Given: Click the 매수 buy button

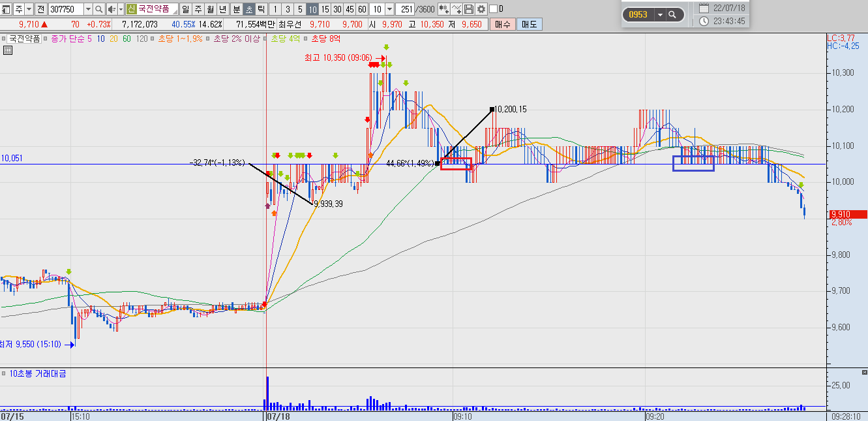Looking at the screenshot, I should click(502, 24).
